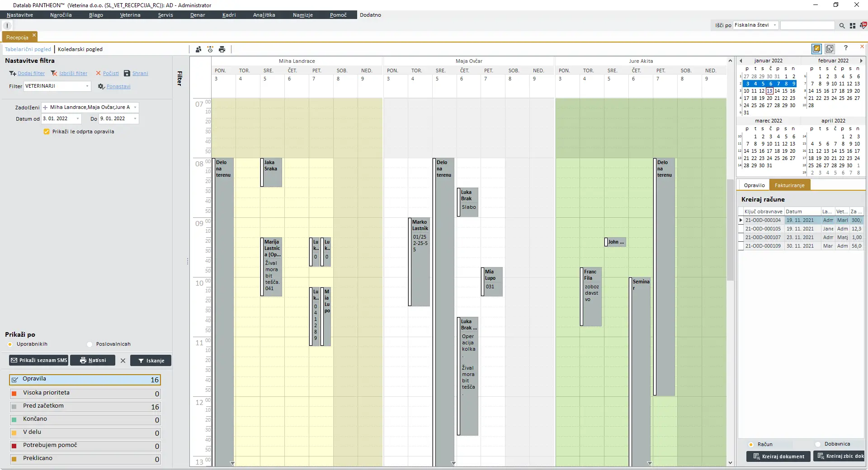Open the Marija Lastnic appointment block
Screen dimensions: 868x470
click(272, 267)
